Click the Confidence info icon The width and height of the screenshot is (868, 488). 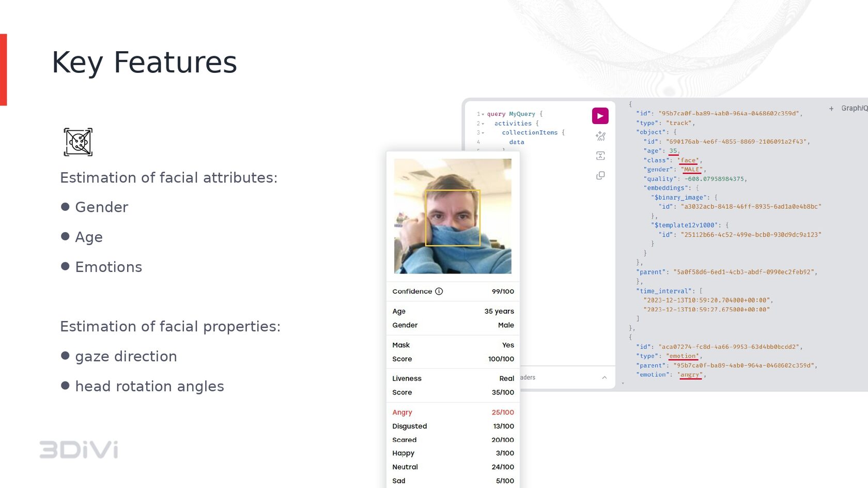439,291
